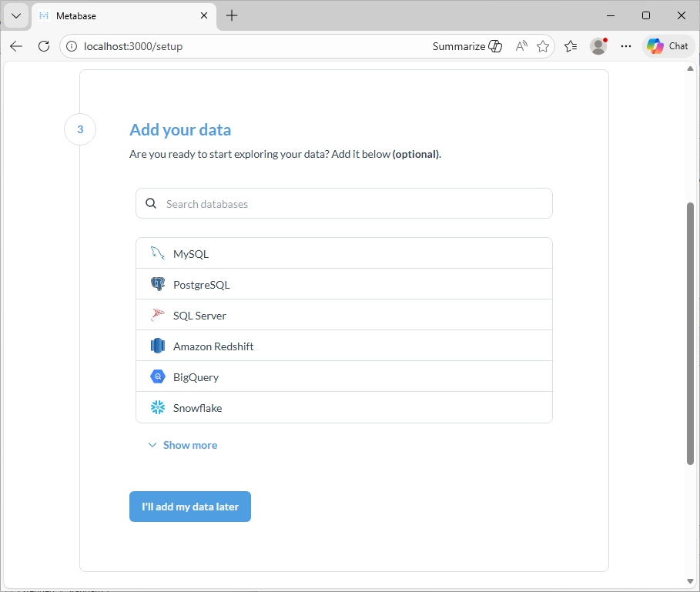Focus the Search databases field
Image resolution: width=700 pixels, height=592 pixels.
(x=344, y=203)
